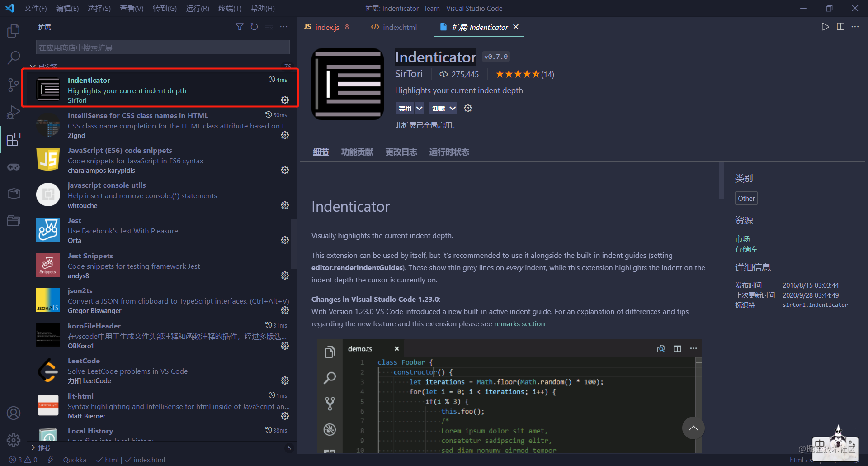This screenshot has height=466, width=868.
Task: Click the extension details pane scrollbar
Action: pyautogui.click(x=721, y=180)
